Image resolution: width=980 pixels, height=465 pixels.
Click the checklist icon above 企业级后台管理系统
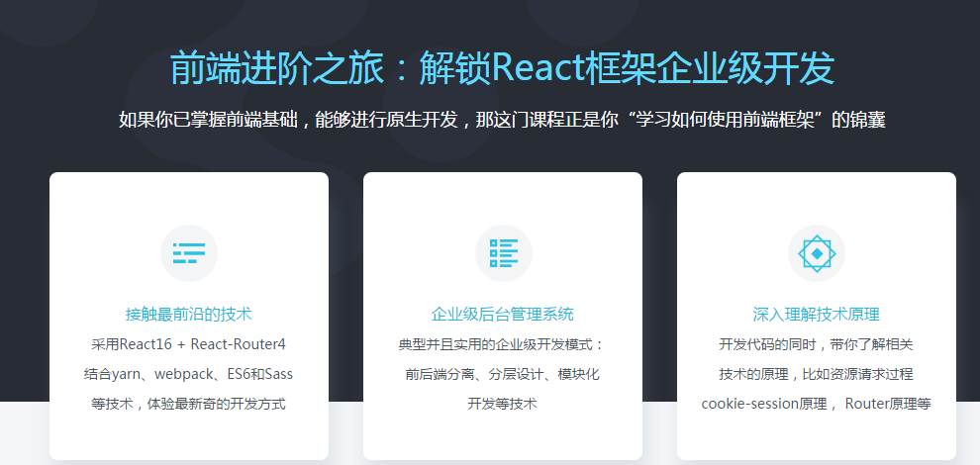click(503, 253)
